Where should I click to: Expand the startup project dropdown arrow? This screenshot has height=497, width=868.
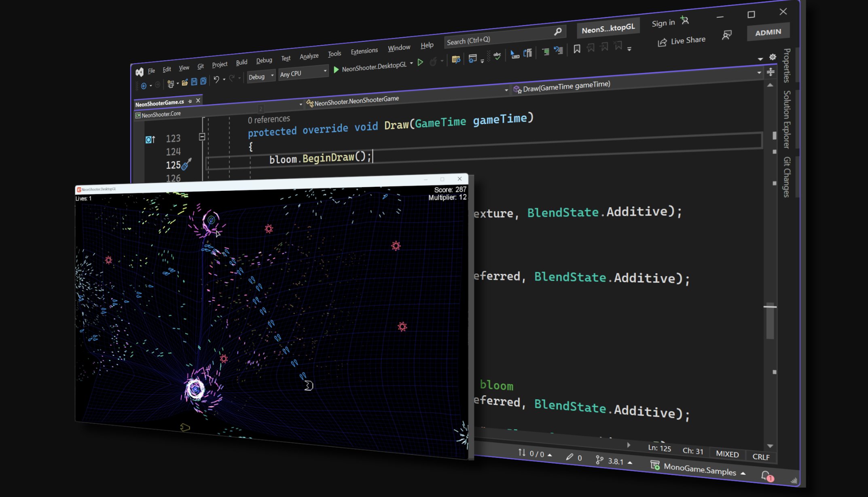411,63
